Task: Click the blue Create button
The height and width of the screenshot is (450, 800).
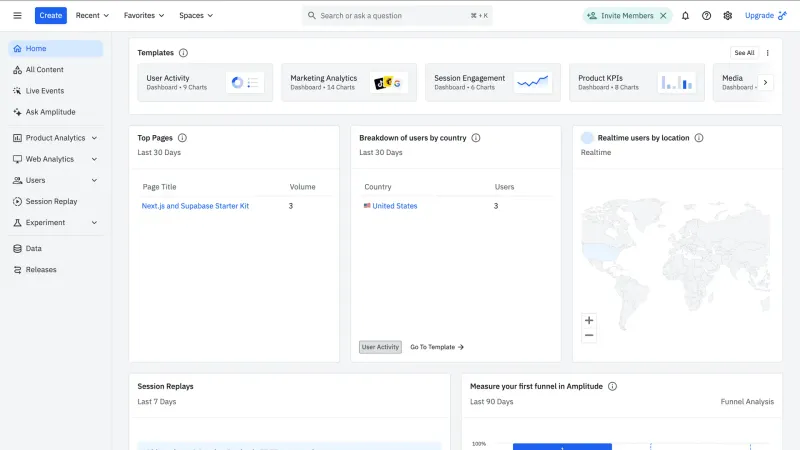Action: point(51,15)
